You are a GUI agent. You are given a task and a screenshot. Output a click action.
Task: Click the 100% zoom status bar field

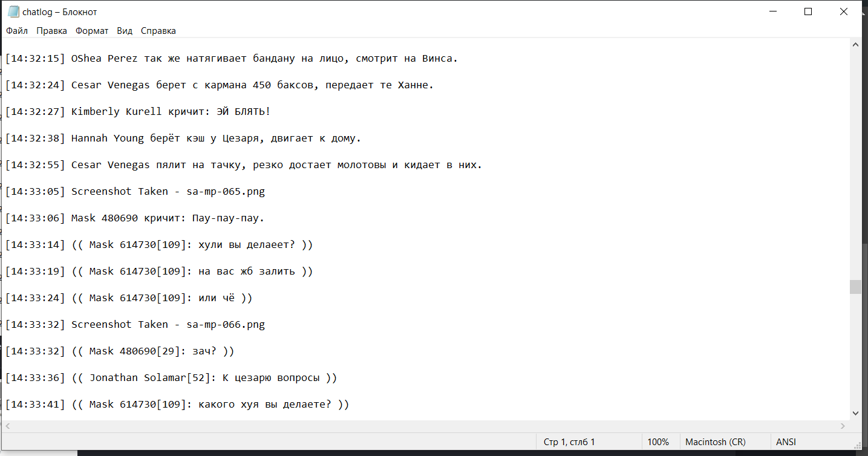(658, 442)
